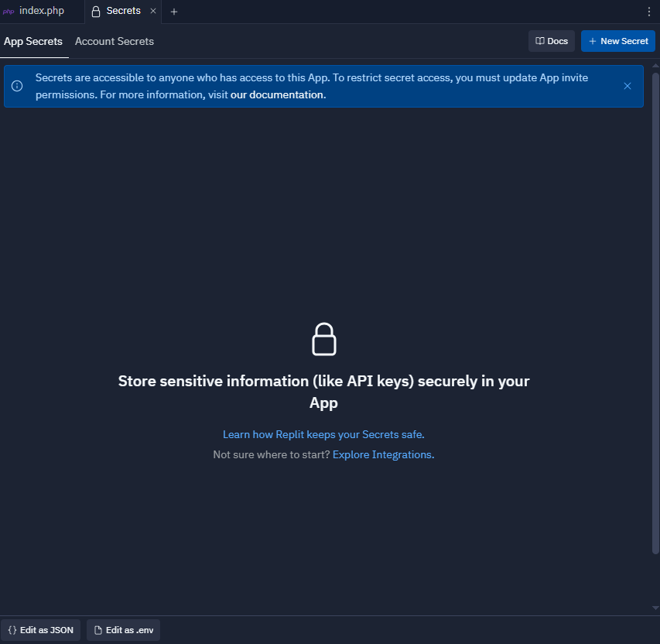Follow the Explore Integrations link
This screenshot has width=660, height=644.
[384, 454]
